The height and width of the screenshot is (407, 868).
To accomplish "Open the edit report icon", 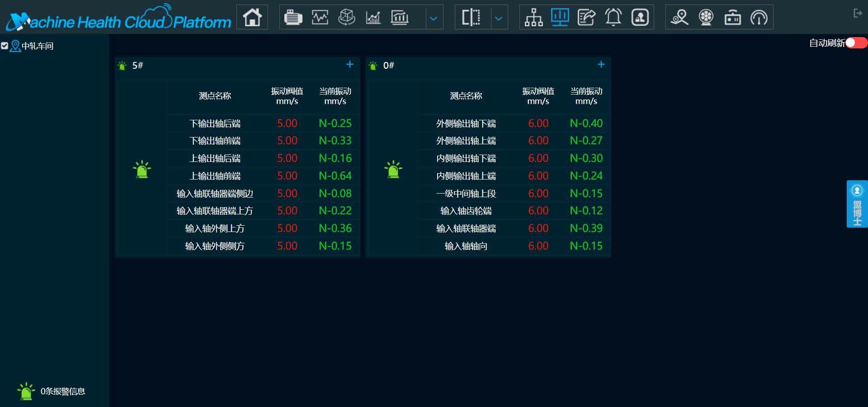I will [x=586, y=18].
